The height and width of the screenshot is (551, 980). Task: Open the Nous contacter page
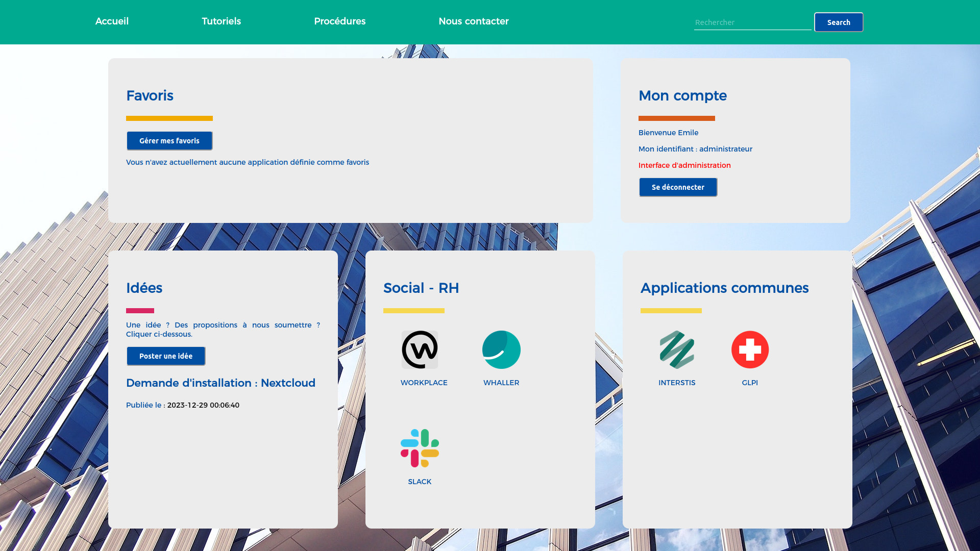(473, 21)
